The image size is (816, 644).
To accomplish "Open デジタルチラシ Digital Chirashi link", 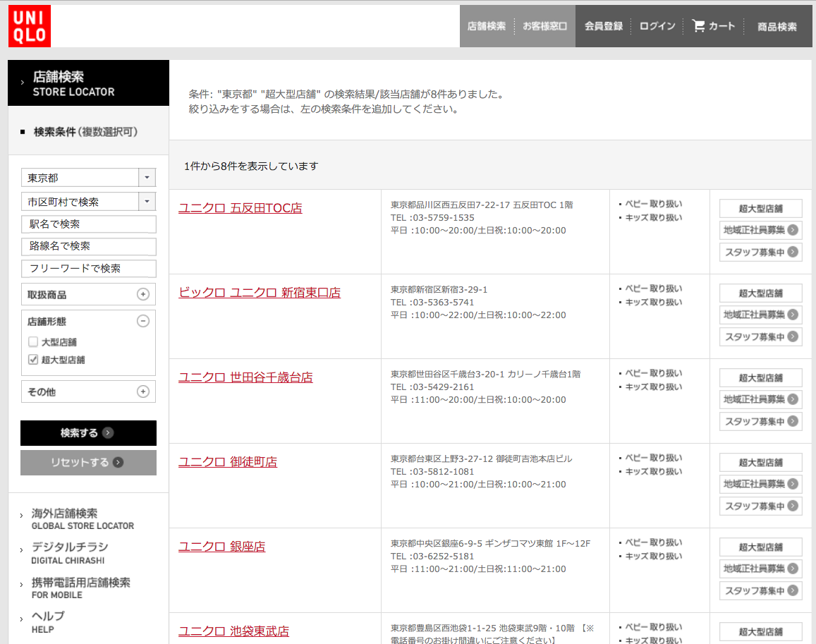I will pos(70,553).
